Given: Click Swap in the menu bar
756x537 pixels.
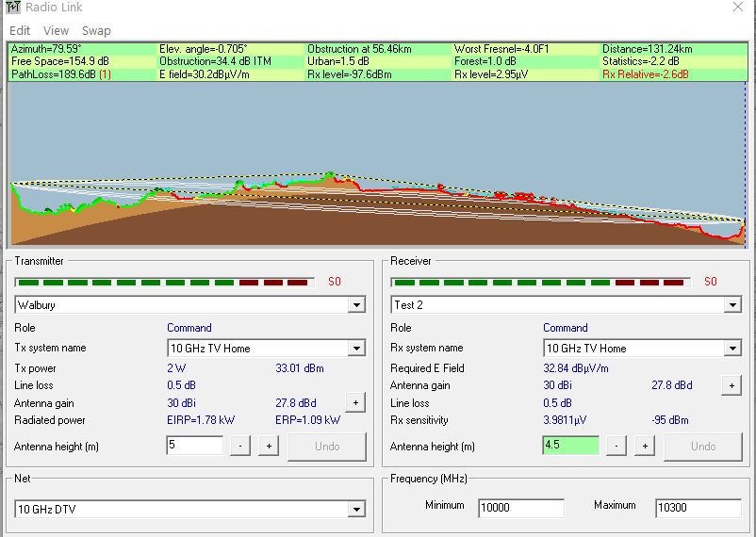Looking at the screenshot, I should click(x=96, y=30).
